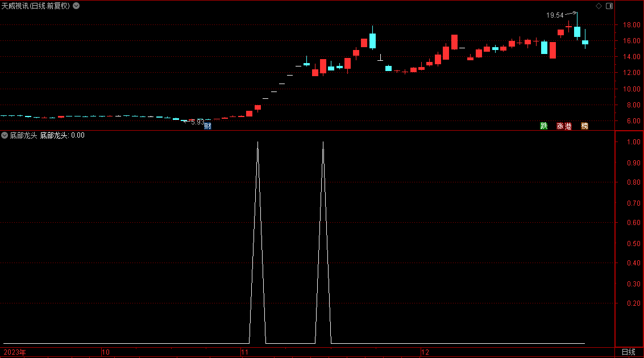Viewport: 644px width, 358px height.
Task: Click the green 跌 event marker
Action: click(x=544, y=126)
